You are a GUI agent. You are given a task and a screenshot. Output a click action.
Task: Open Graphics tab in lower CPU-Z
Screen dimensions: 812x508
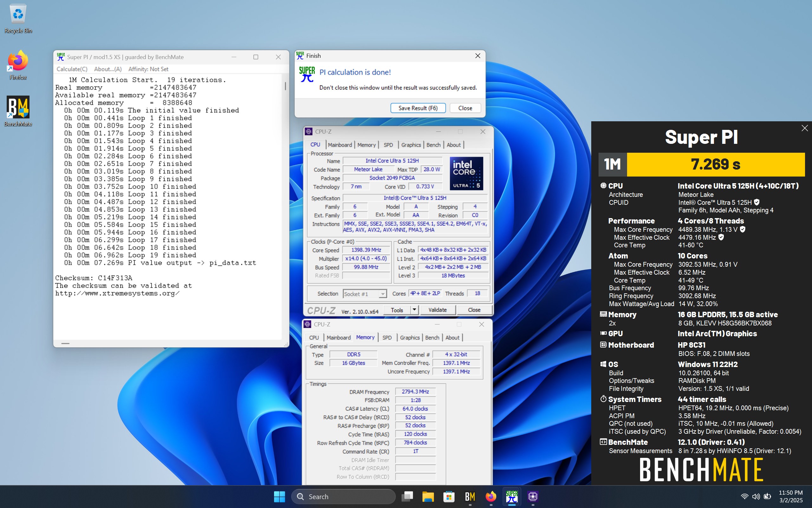[x=409, y=338]
